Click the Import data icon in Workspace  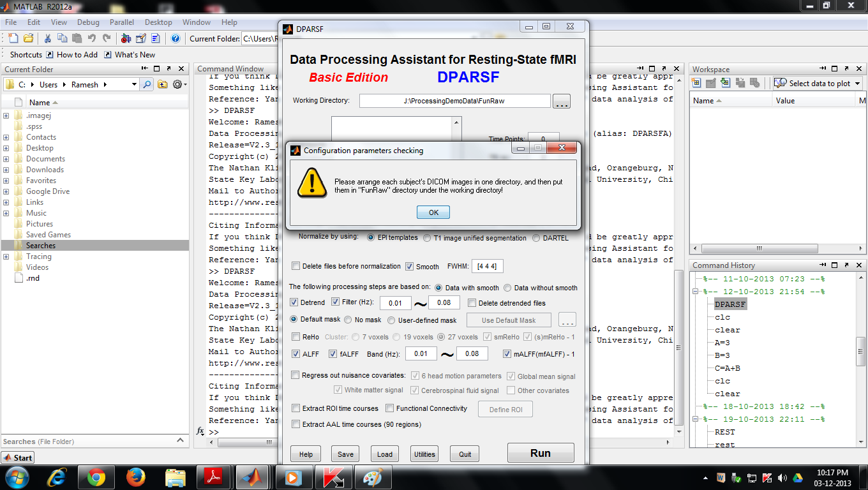726,83
